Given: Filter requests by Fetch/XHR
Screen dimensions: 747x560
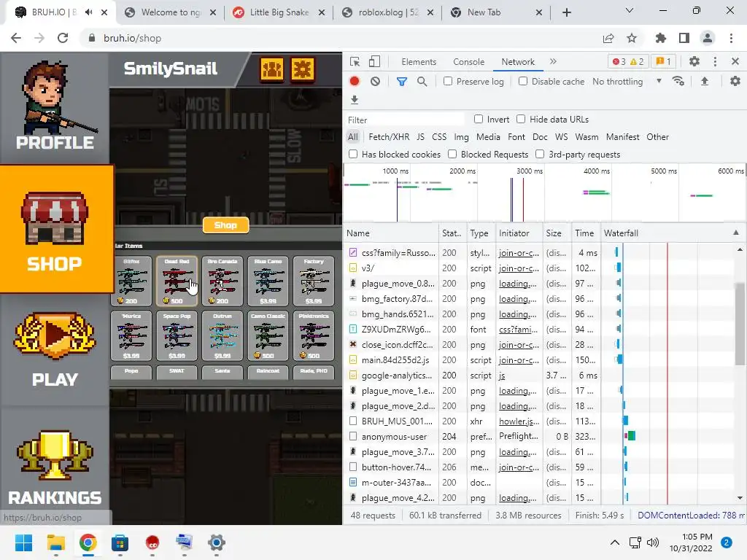Looking at the screenshot, I should (x=389, y=137).
